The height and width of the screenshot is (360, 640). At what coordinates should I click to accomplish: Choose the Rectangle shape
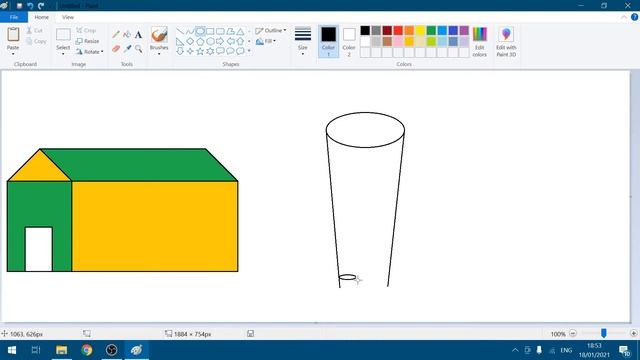(210, 31)
